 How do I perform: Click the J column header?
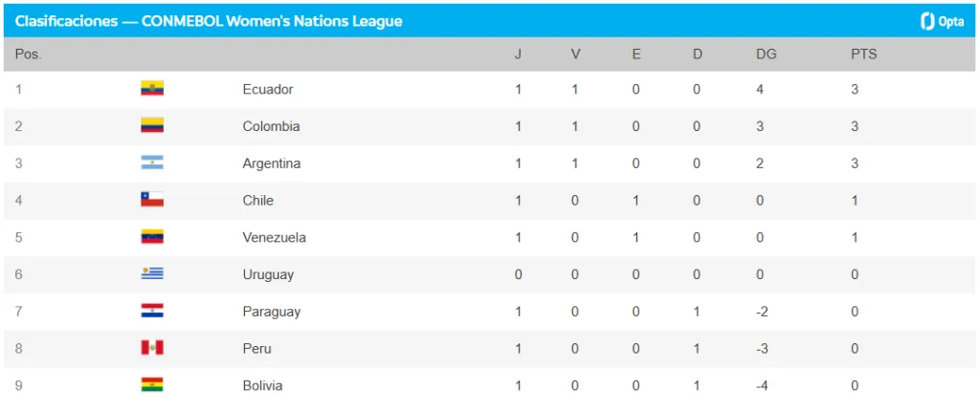point(518,54)
